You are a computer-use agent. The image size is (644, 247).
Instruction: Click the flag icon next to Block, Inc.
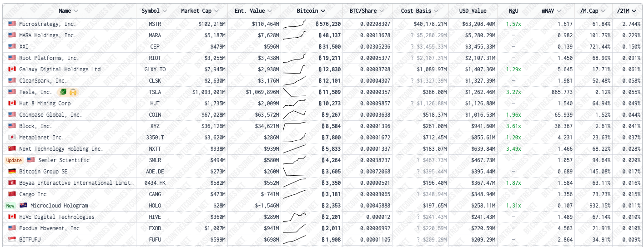click(x=12, y=126)
